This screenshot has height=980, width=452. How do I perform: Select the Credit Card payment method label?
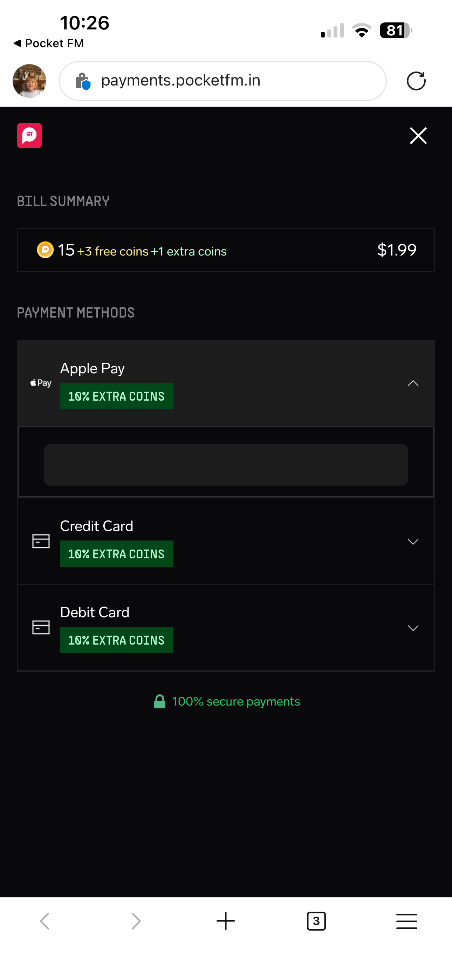(x=97, y=526)
